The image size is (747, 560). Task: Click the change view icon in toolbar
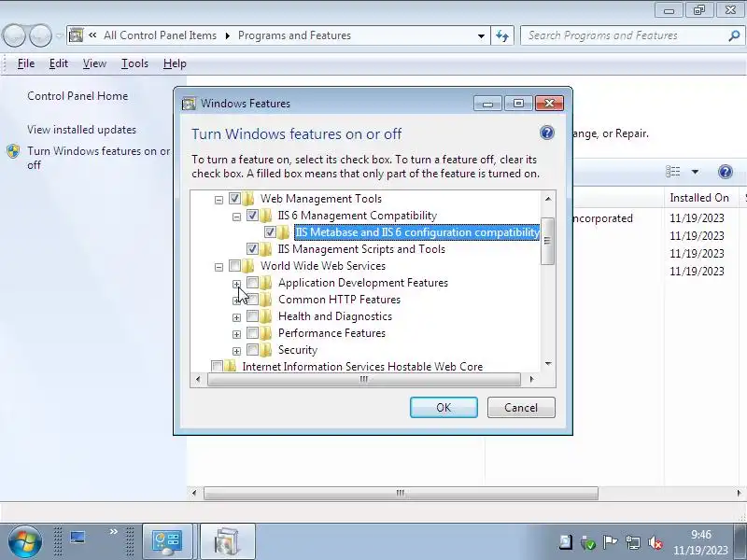click(672, 172)
